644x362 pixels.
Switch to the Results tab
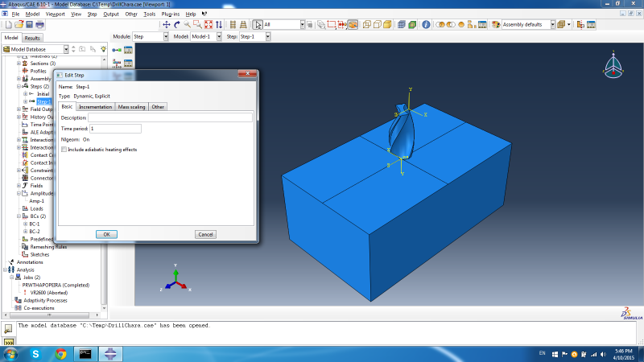(x=32, y=38)
